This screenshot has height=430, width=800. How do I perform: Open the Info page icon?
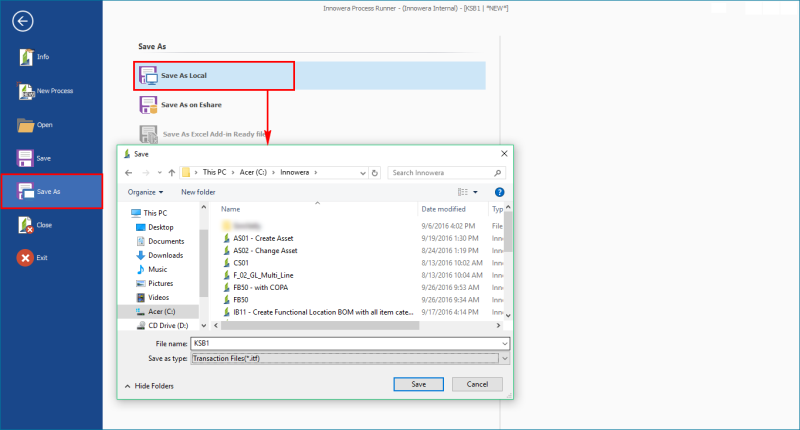[x=26, y=57]
